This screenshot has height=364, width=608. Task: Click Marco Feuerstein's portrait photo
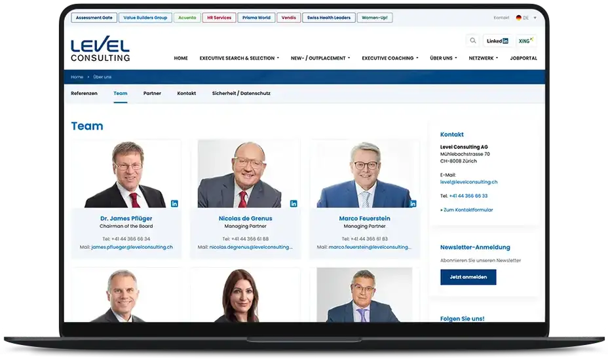[365, 174]
